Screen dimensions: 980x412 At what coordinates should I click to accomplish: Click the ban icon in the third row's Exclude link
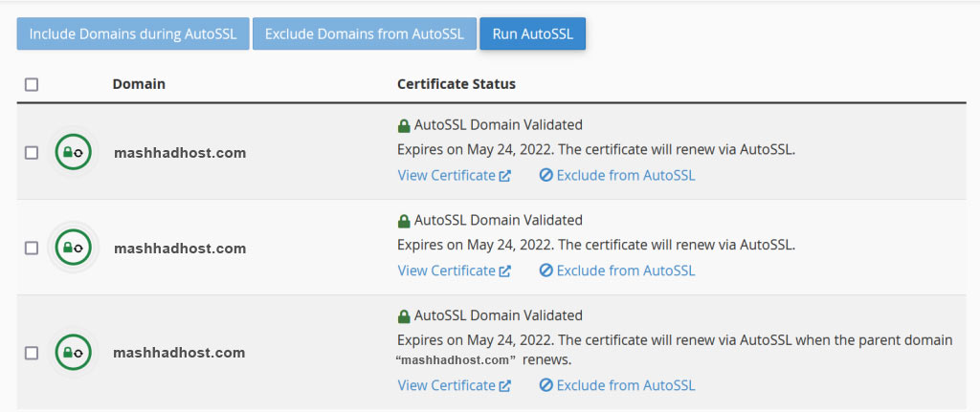point(546,386)
